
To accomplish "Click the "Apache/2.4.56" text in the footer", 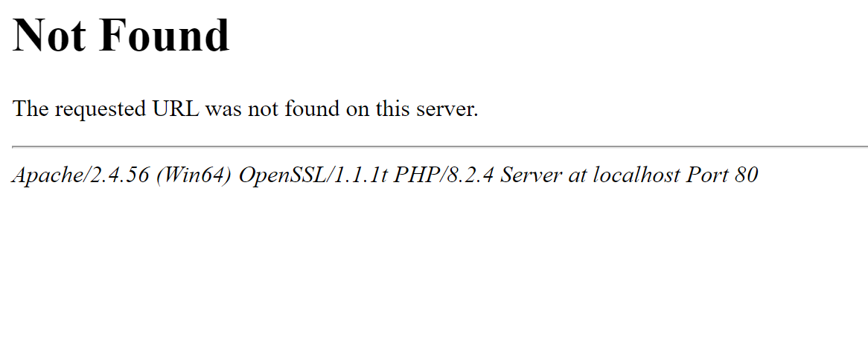I will click(81, 175).
